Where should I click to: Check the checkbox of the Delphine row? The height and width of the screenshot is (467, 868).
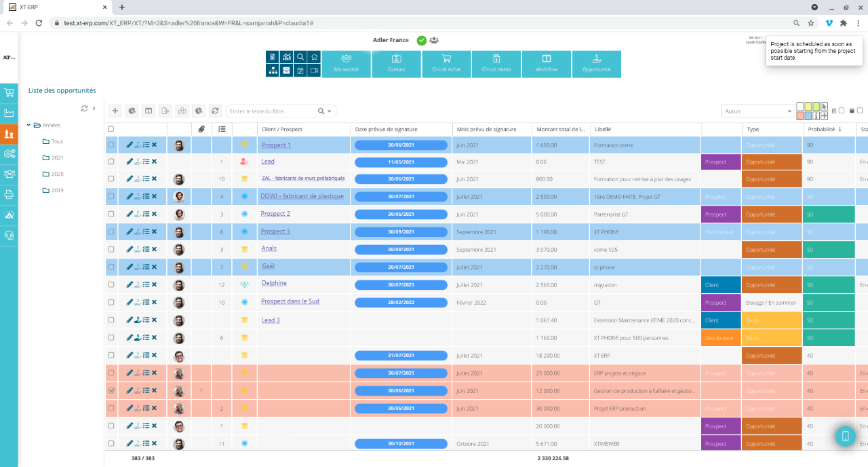tap(112, 284)
